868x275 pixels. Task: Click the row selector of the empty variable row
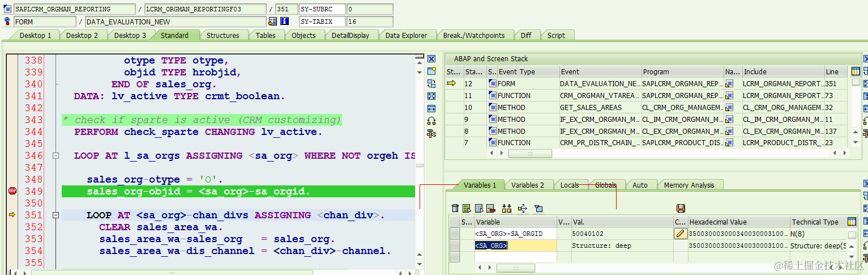454,257
